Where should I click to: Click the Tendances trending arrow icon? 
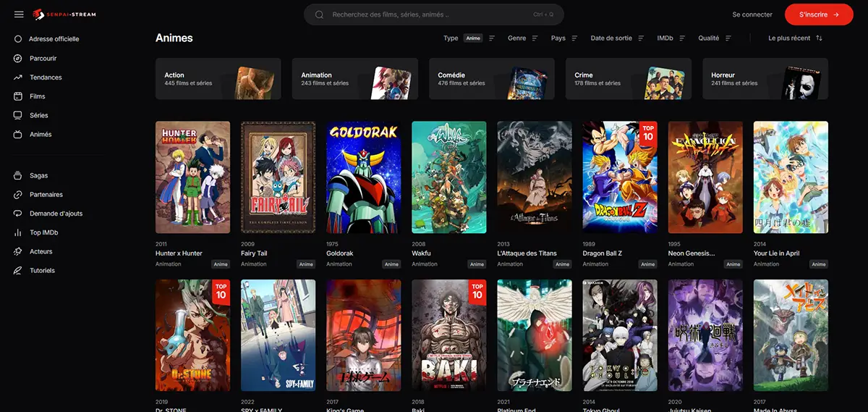[x=18, y=77]
